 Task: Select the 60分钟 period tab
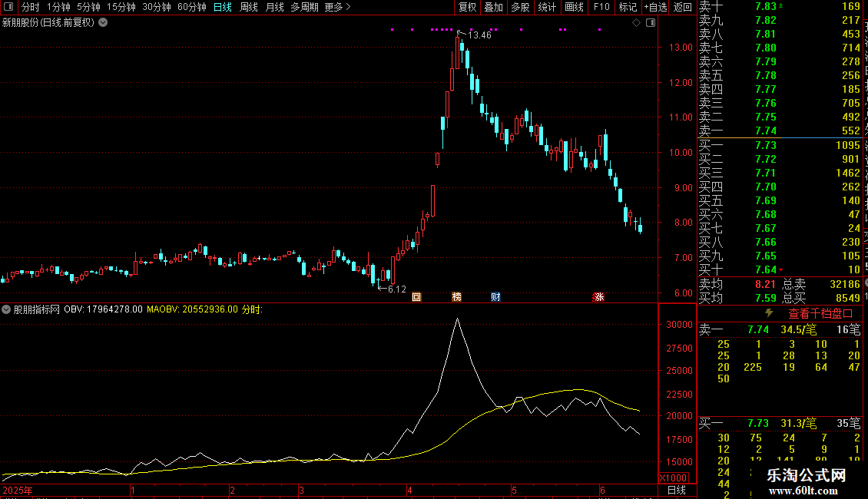pyautogui.click(x=192, y=7)
